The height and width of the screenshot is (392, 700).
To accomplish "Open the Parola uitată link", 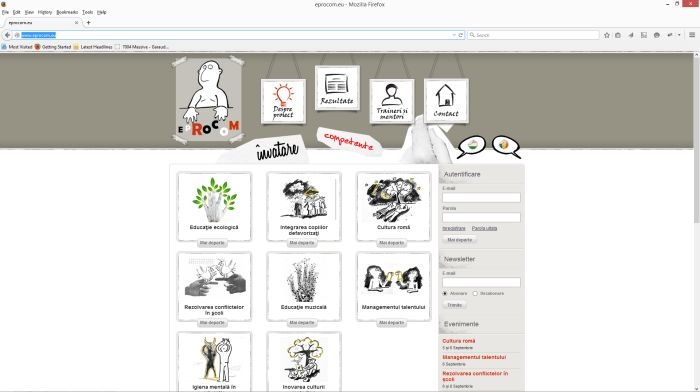I will [484, 228].
